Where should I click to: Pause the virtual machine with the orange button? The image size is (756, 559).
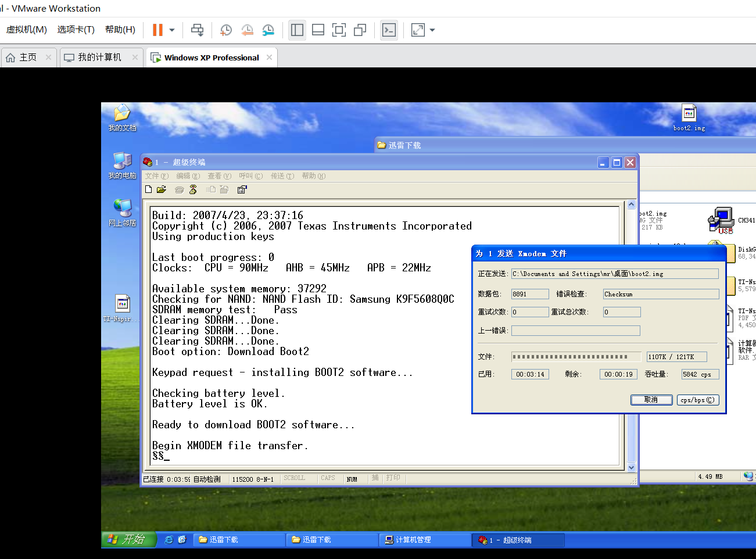157,30
